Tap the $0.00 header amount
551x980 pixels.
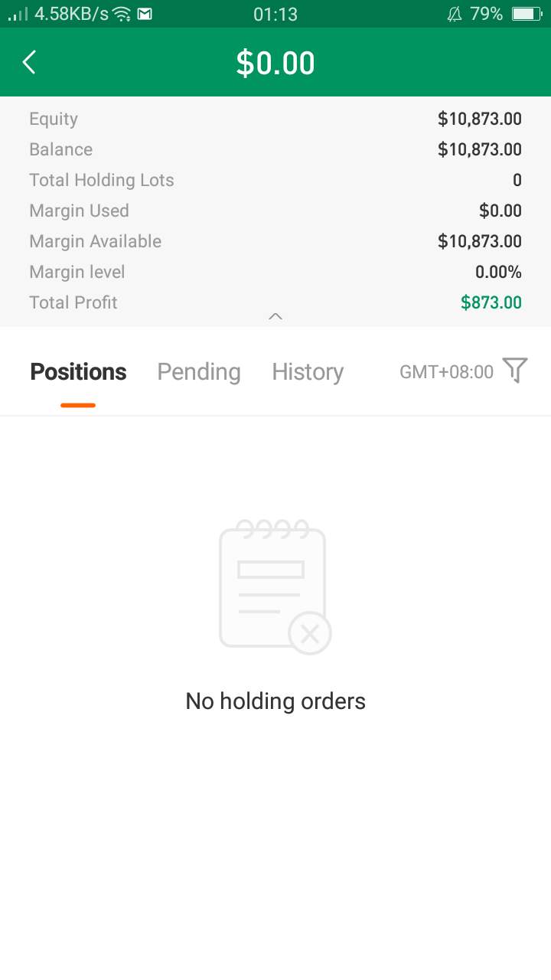(x=275, y=63)
